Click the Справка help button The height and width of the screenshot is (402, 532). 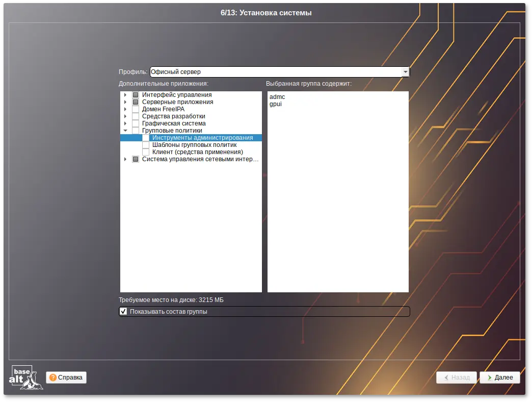(66, 378)
